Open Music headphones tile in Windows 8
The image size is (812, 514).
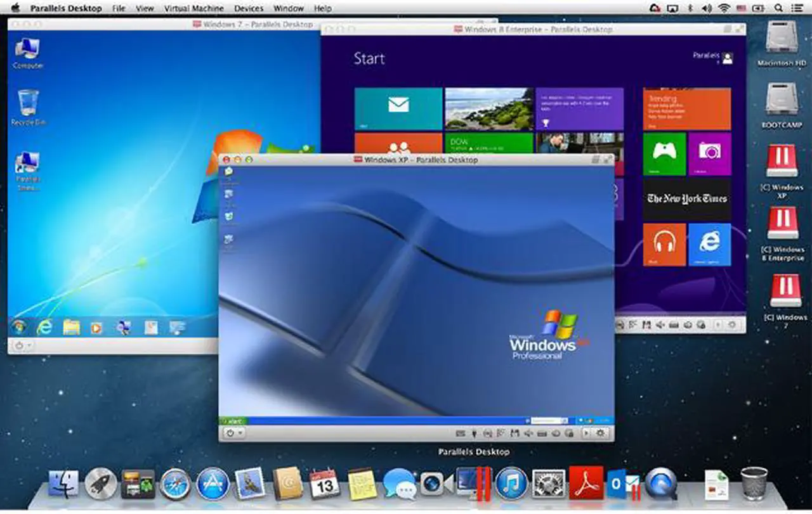coord(664,244)
